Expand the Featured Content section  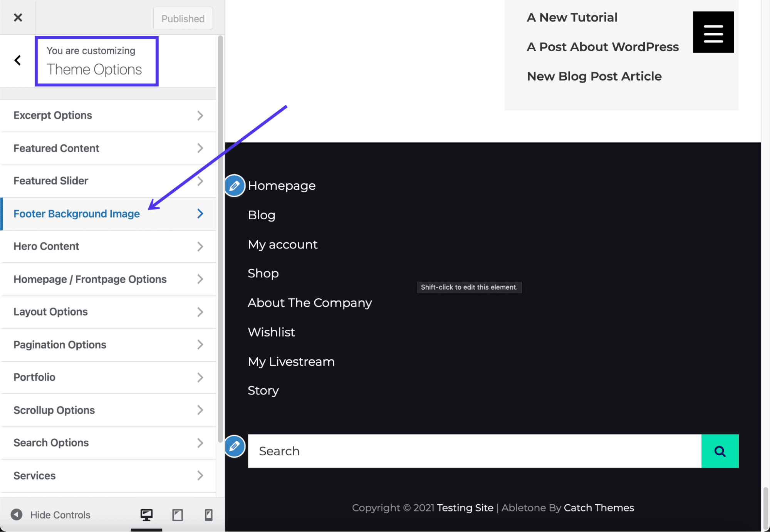pos(107,148)
